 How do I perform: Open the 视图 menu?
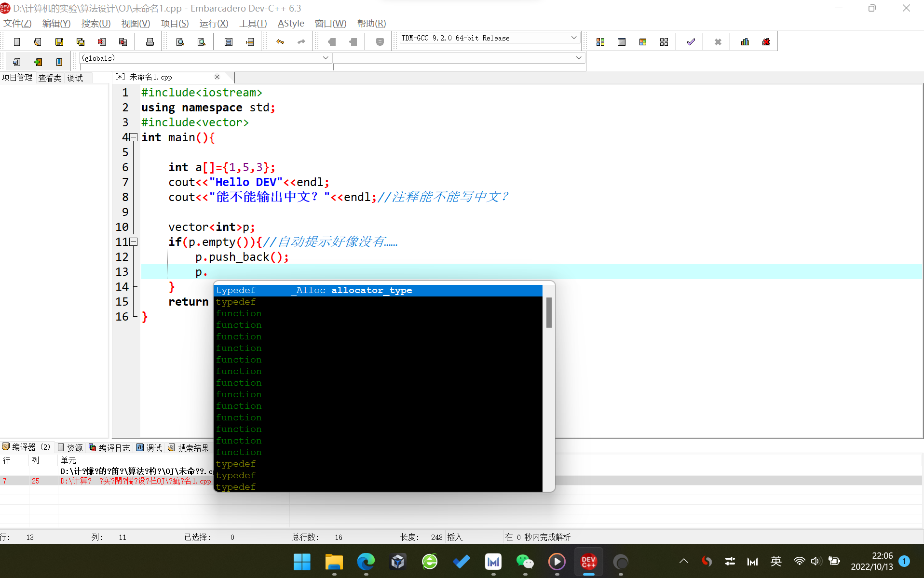pyautogui.click(x=136, y=23)
